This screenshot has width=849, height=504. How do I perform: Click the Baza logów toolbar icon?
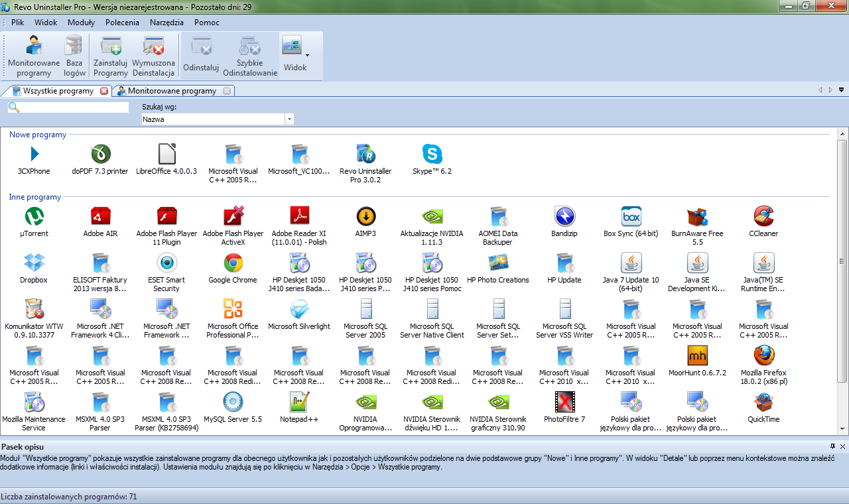[x=74, y=56]
